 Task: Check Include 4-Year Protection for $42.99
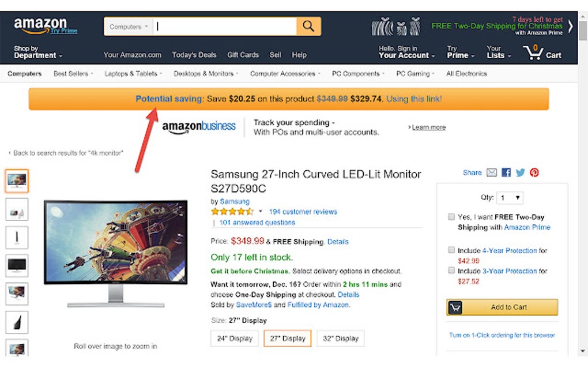pos(451,249)
